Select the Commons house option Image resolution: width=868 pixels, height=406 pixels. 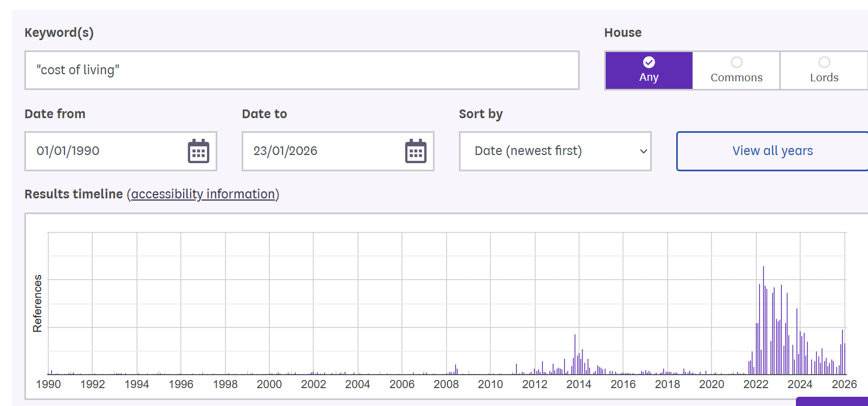pyautogui.click(x=736, y=70)
